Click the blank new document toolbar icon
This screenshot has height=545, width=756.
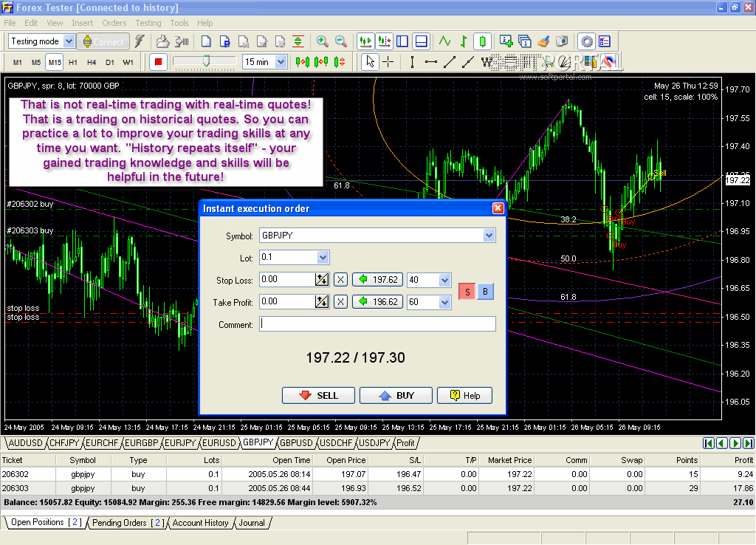click(x=206, y=41)
